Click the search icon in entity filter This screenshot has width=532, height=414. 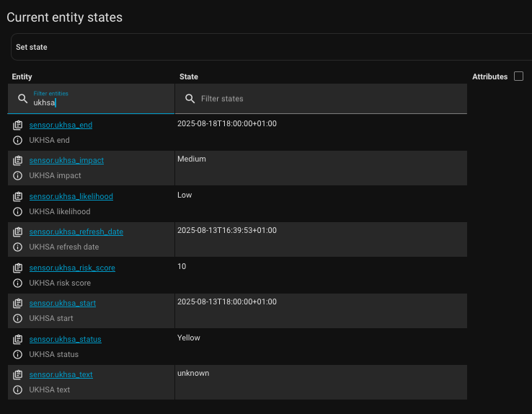22,99
